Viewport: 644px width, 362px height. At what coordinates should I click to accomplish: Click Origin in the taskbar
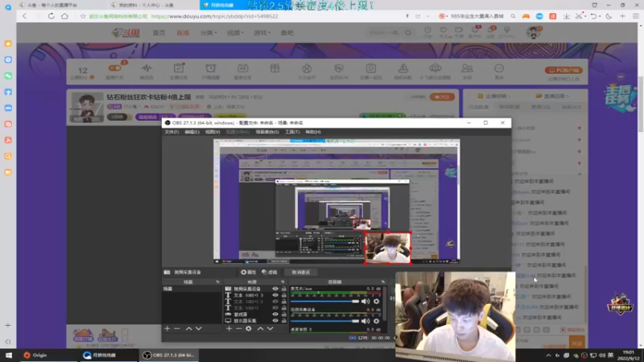pyautogui.click(x=35, y=355)
